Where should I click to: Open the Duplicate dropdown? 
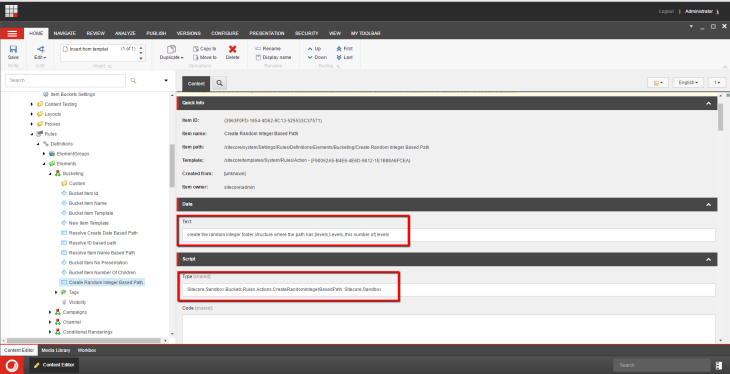(171, 52)
